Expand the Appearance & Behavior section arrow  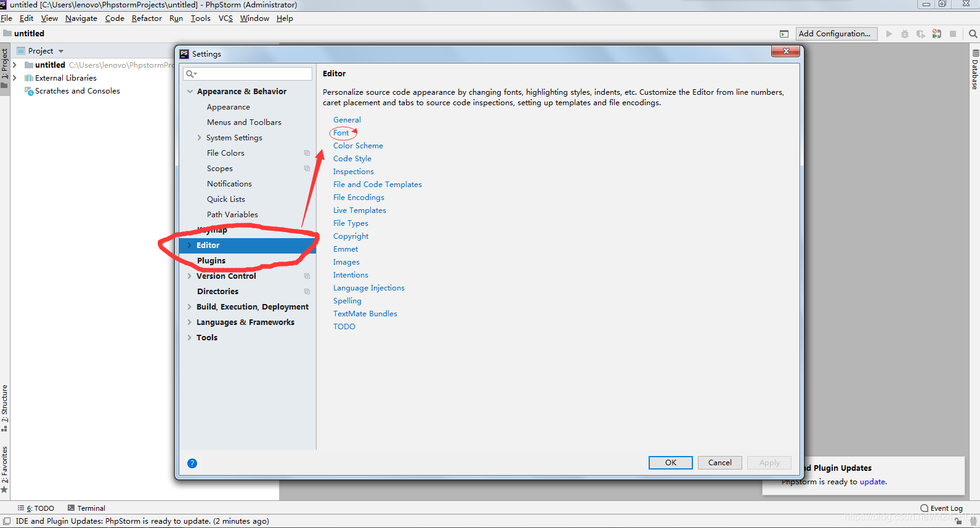pyautogui.click(x=190, y=92)
